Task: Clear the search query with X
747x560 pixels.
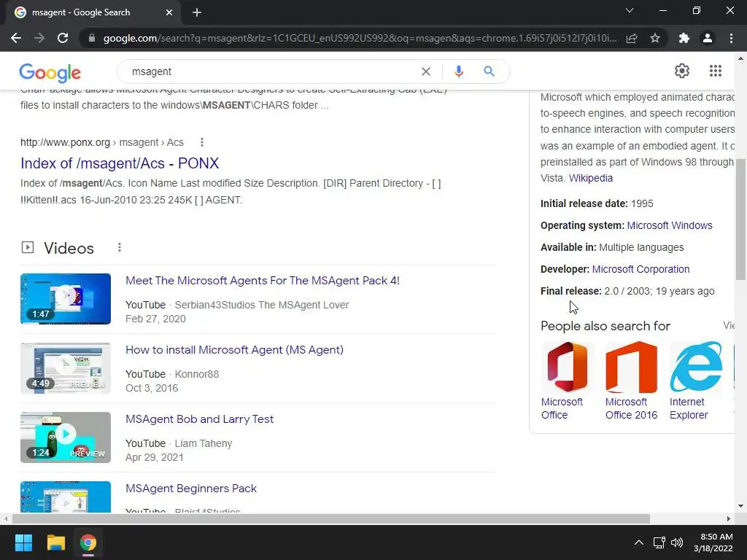Action: (426, 71)
